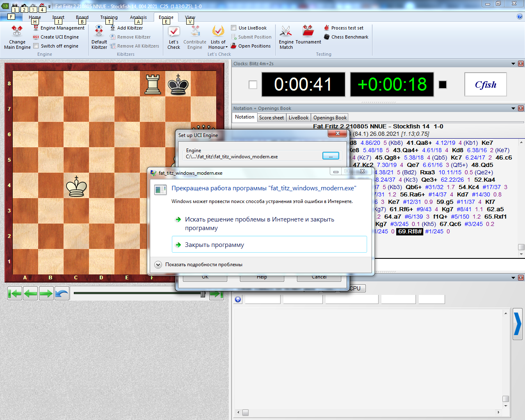The width and height of the screenshot is (525, 420).
Task: Click Закрыть программу option
Action: point(269,244)
